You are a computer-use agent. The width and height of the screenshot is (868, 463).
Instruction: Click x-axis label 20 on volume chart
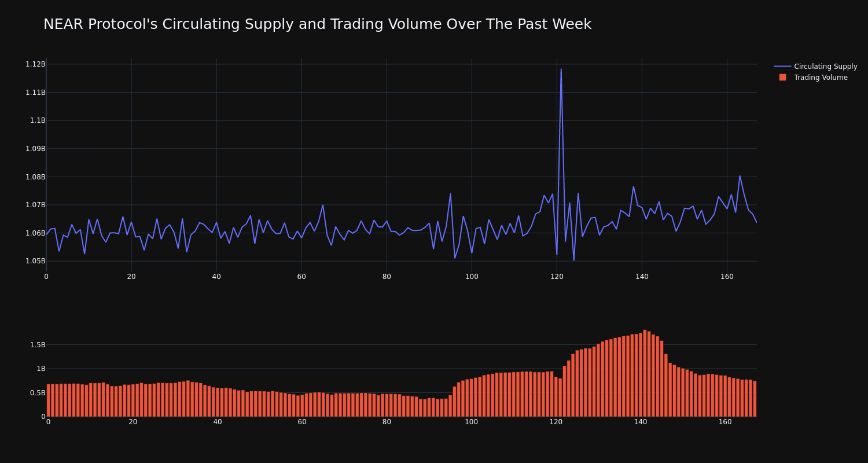(x=133, y=422)
